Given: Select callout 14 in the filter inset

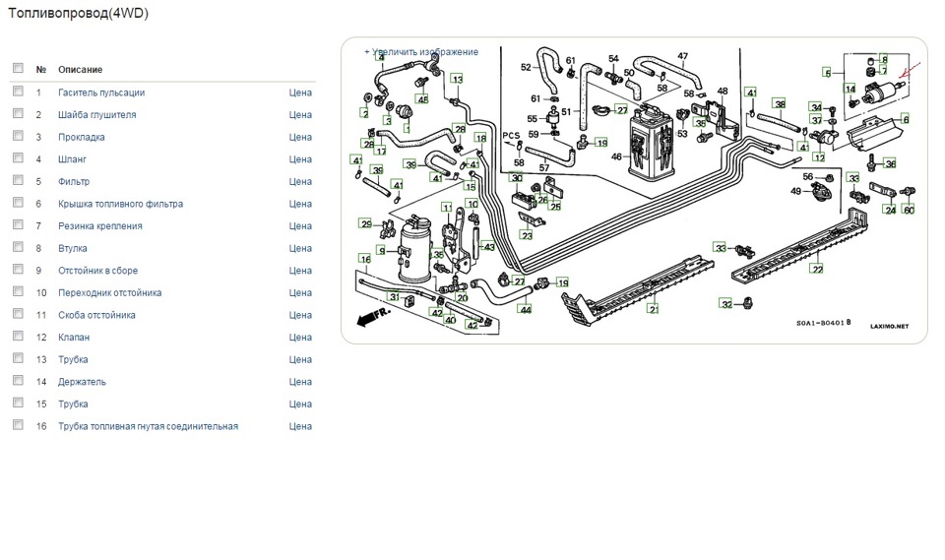Looking at the screenshot, I should [x=850, y=90].
